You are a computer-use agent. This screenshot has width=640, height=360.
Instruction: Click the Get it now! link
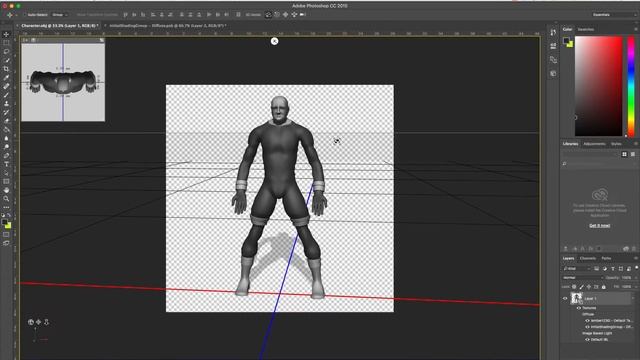pos(599,226)
